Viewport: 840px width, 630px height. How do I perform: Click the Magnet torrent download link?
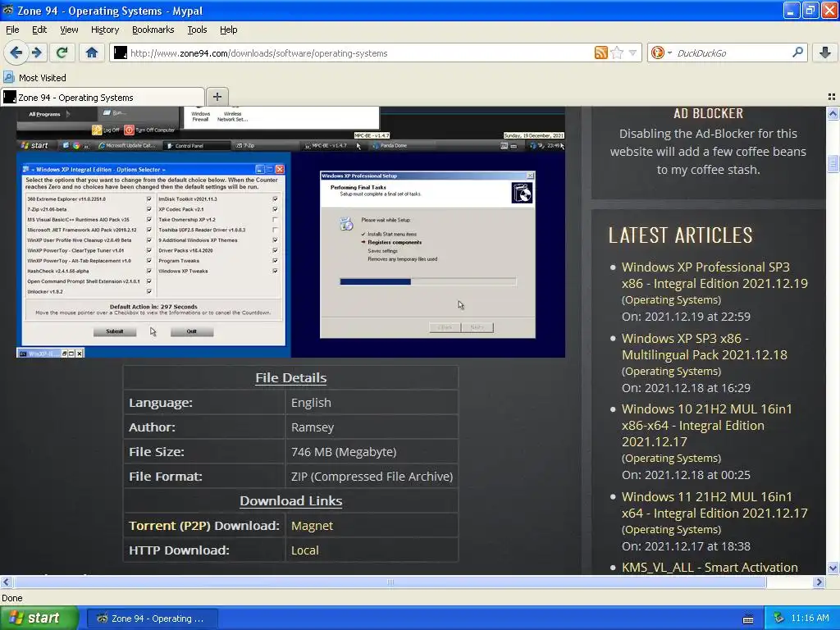(312, 526)
